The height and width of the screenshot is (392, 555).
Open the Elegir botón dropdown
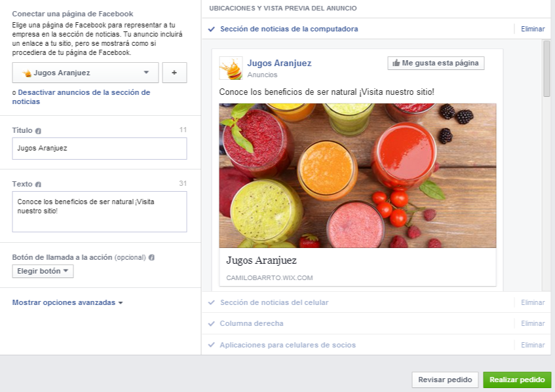click(43, 271)
